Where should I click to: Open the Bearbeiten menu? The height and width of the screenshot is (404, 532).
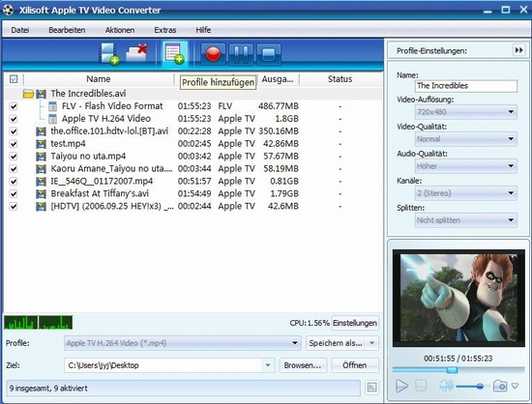click(x=67, y=30)
